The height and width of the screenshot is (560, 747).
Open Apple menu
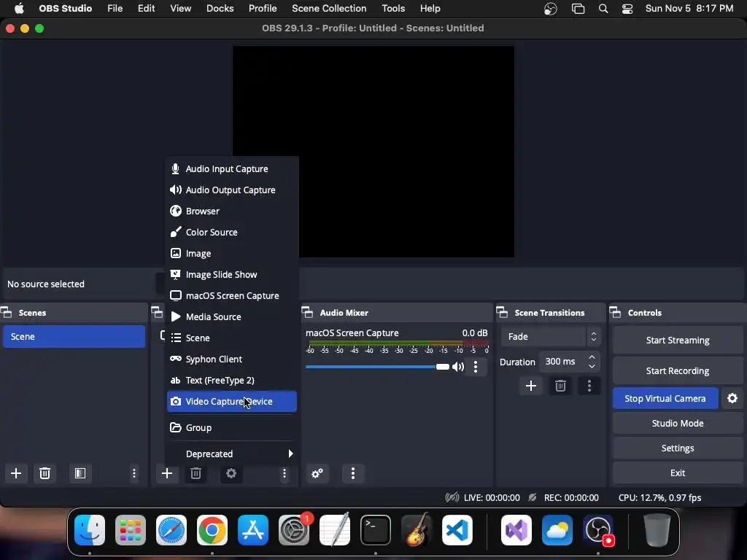[x=19, y=9]
